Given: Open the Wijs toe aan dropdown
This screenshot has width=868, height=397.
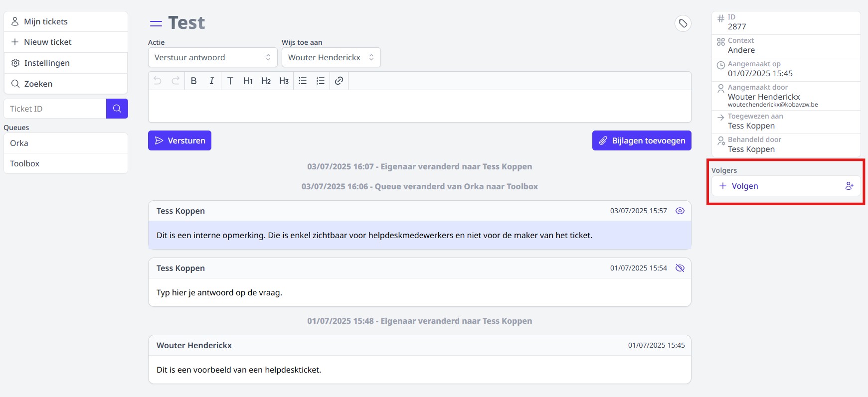Looking at the screenshot, I should (x=331, y=57).
